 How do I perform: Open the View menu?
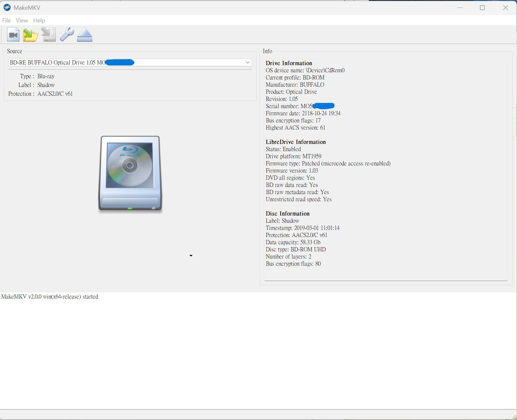pos(22,21)
